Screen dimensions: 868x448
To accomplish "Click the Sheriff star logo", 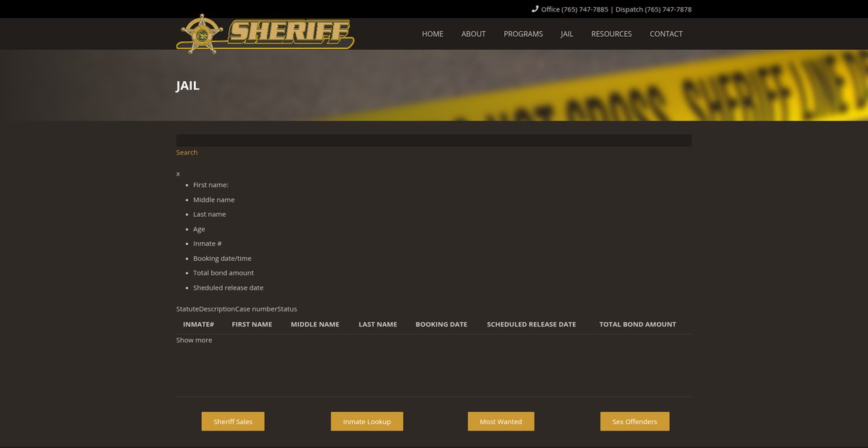I will (x=265, y=33).
